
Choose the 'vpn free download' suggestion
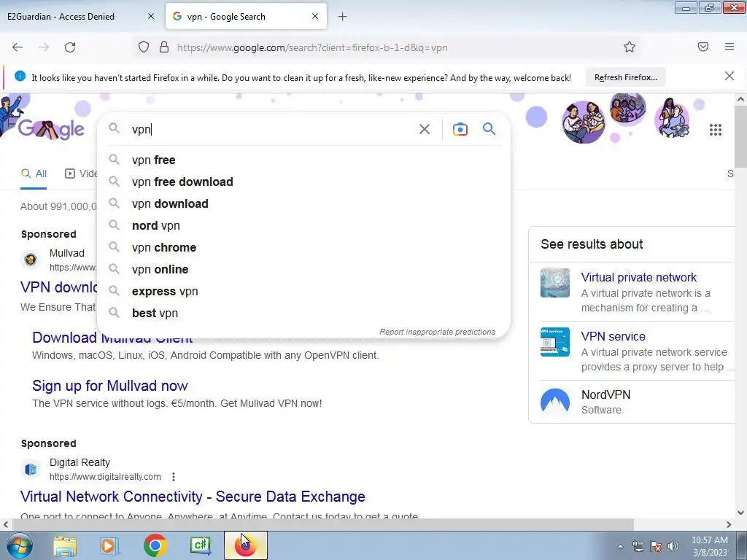[304, 182]
